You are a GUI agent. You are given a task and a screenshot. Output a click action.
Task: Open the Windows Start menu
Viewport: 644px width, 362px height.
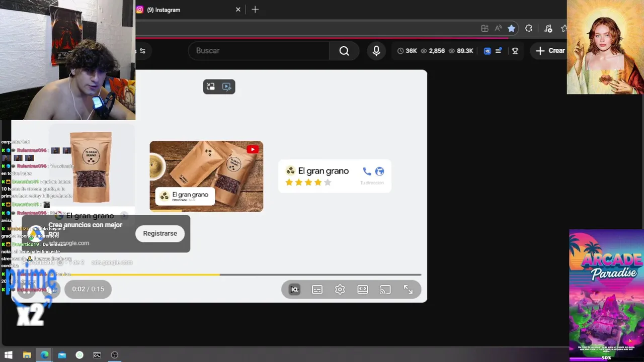pos(9,355)
